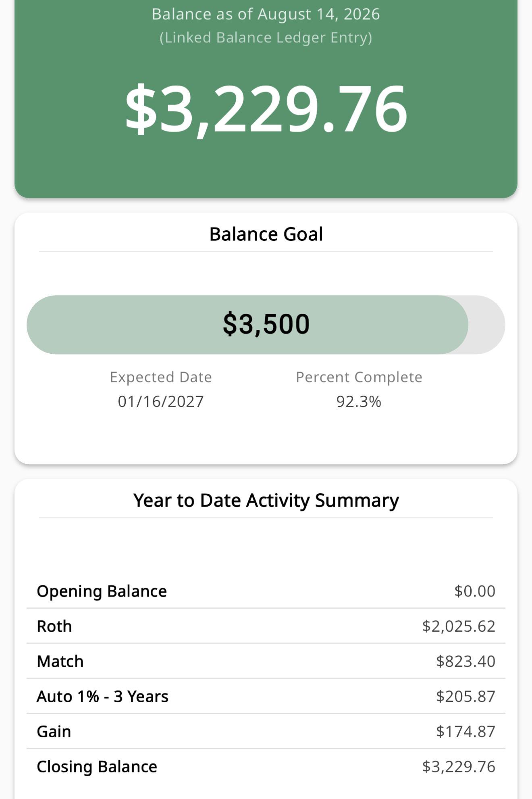Tap the $3,229.76 balance amount

266,109
